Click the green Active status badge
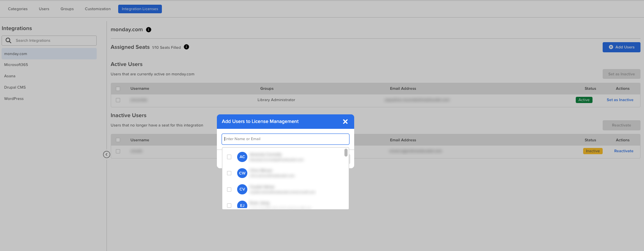The width and height of the screenshot is (644, 251). [584, 100]
